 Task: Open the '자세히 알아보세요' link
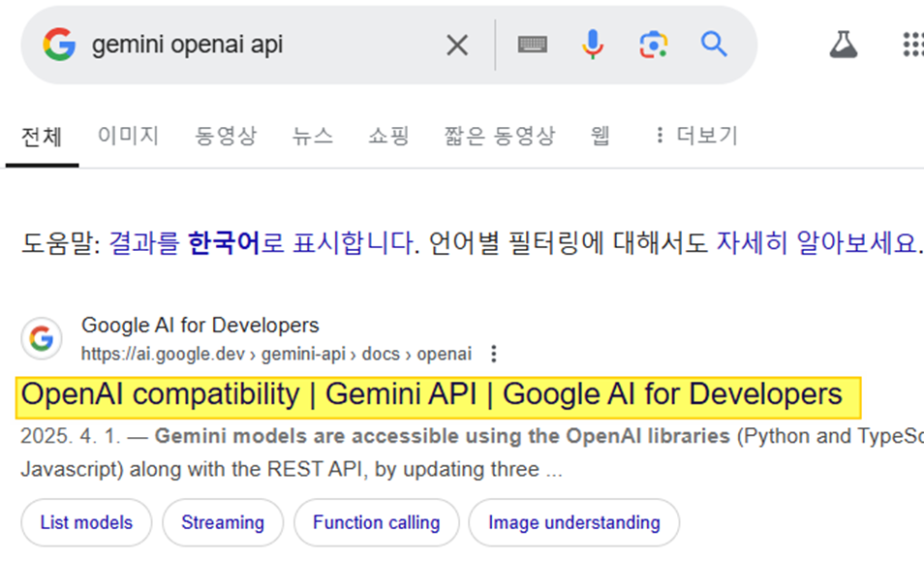816,243
